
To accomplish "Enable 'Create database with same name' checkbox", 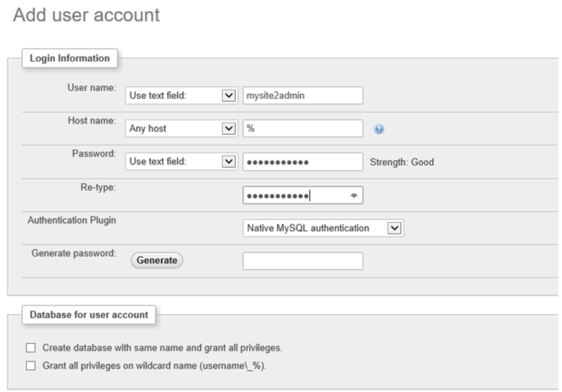I will click(31, 348).
